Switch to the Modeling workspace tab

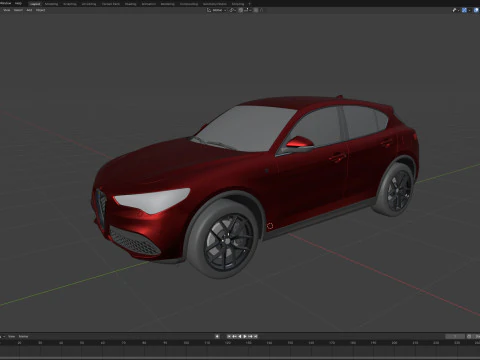click(x=51, y=4)
